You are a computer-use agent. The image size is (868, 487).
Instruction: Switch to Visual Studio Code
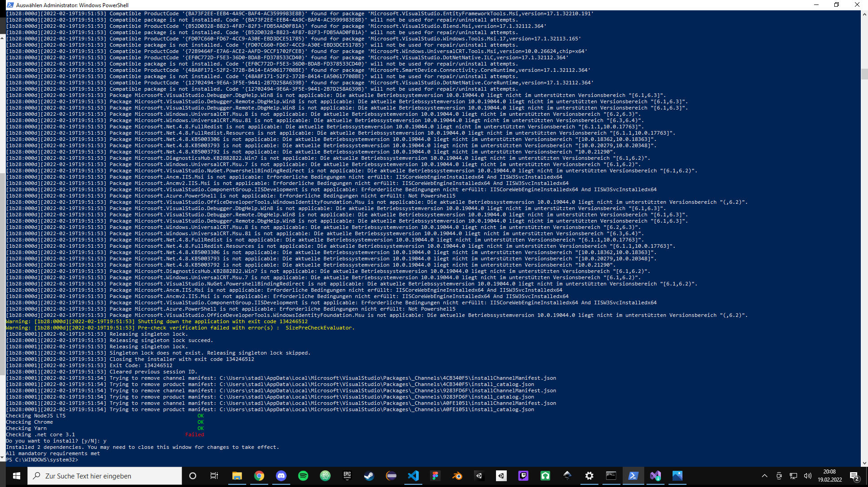tap(413, 476)
